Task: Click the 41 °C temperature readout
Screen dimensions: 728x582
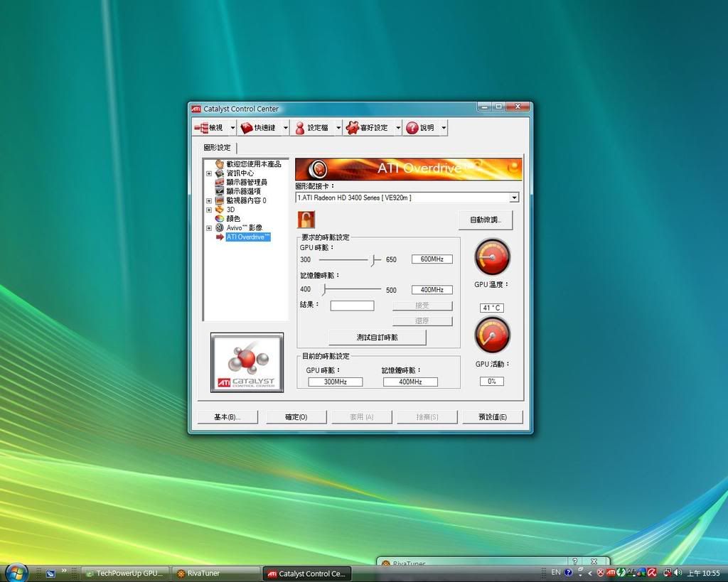Action: (492, 308)
